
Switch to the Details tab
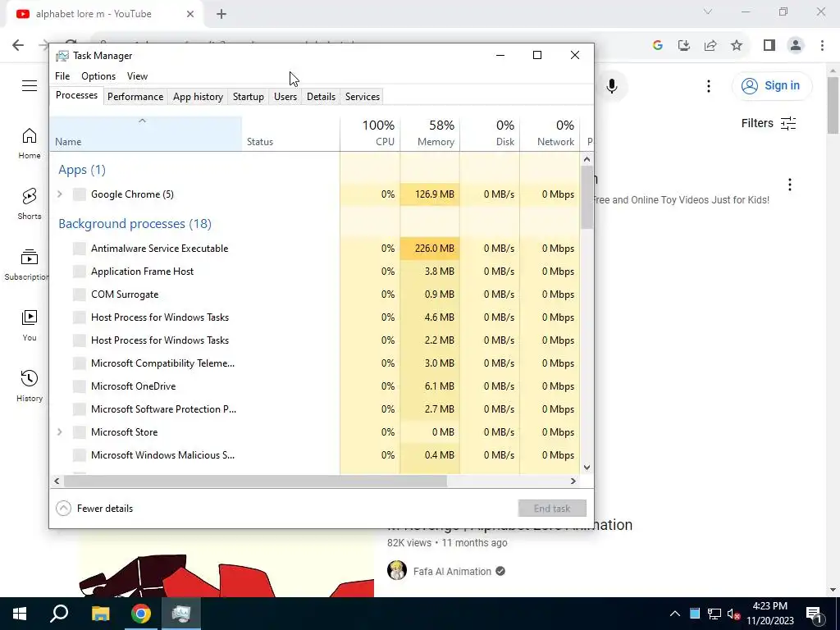tap(321, 97)
